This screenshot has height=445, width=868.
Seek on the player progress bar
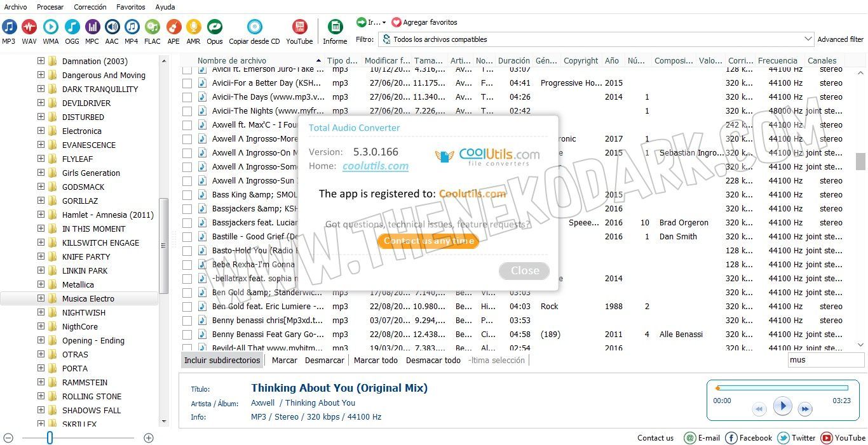coord(782,388)
